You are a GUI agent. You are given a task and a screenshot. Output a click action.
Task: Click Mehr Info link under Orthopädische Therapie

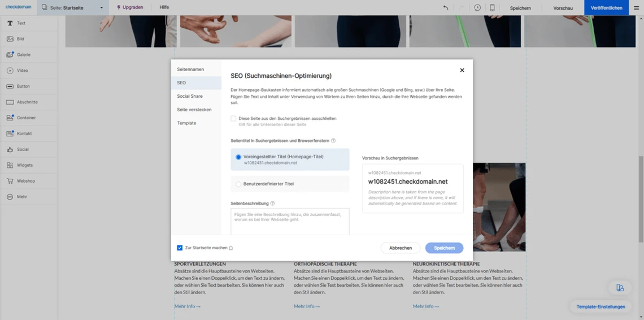pos(307,306)
